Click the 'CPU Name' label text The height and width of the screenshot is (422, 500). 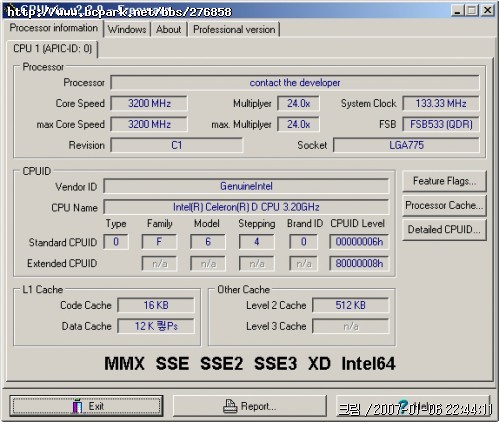tap(74, 208)
